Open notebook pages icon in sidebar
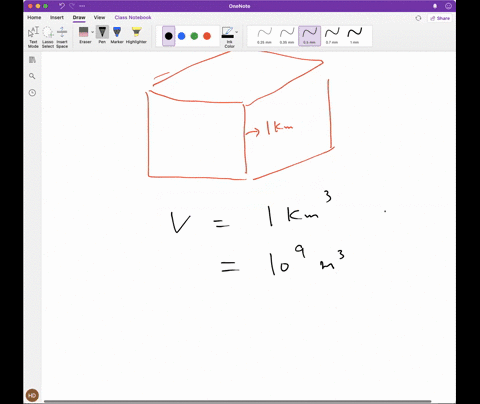The image size is (480, 404). pos(32,60)
